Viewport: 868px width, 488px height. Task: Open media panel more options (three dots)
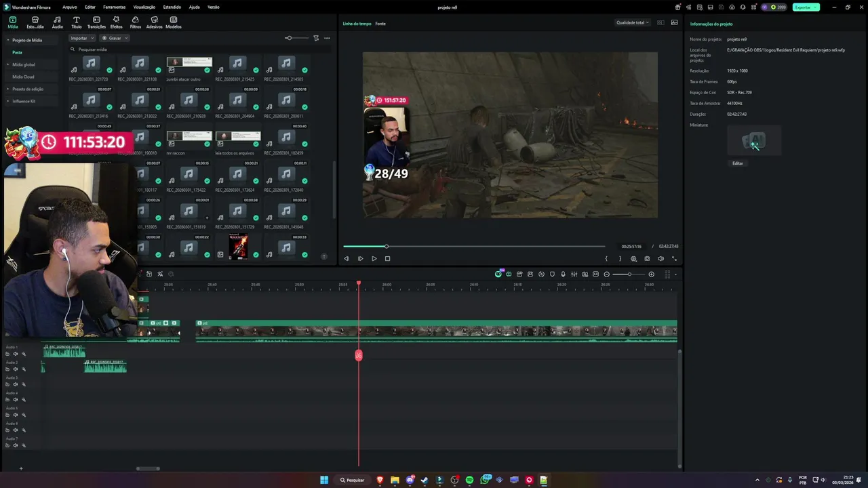click(327, 38)
